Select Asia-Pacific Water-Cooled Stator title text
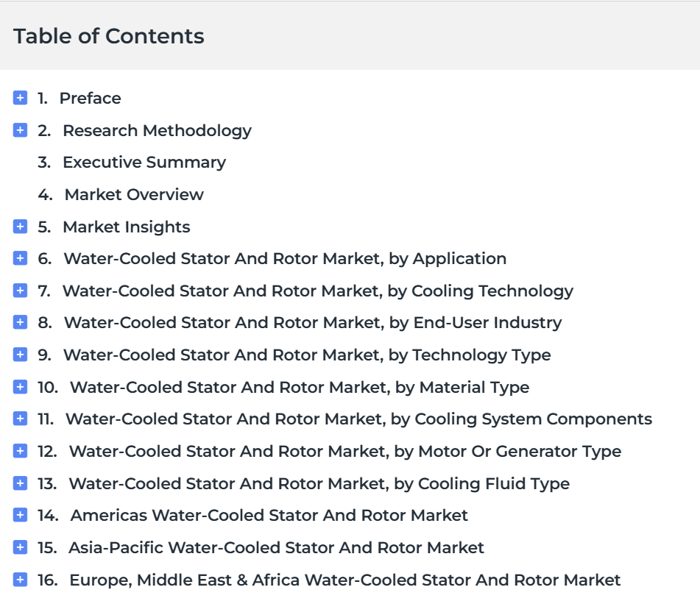This screenshot has height=601, width=700. (x=276, y=547)
